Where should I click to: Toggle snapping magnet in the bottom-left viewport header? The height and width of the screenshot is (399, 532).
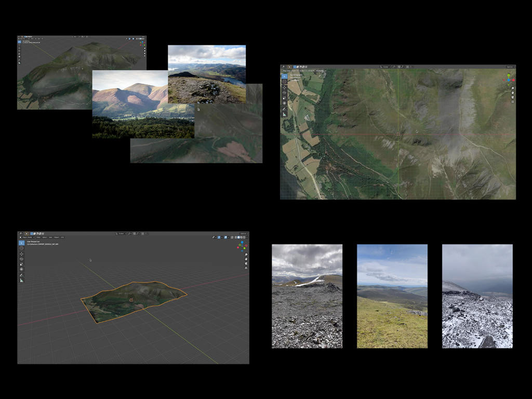134,234
